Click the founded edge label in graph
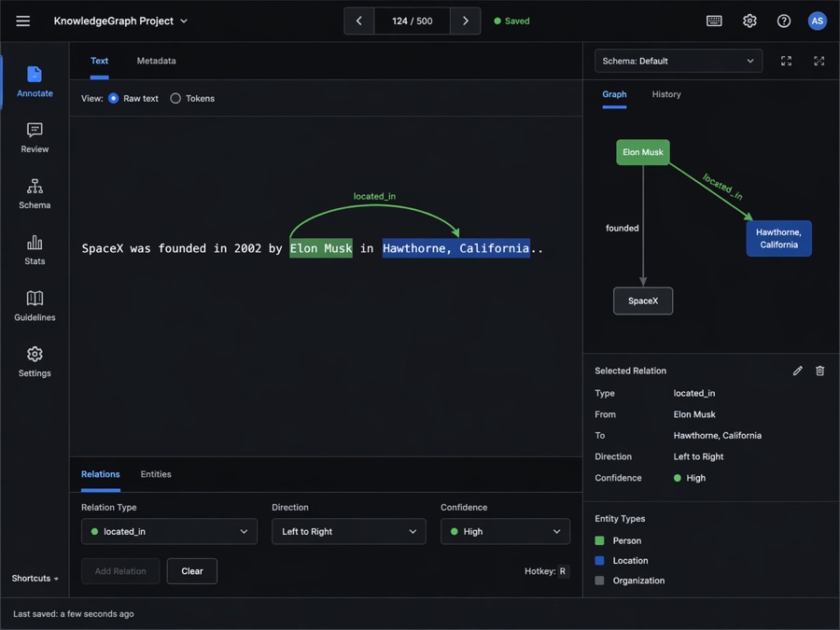This screenshot has width=840, height=630. 622,229
